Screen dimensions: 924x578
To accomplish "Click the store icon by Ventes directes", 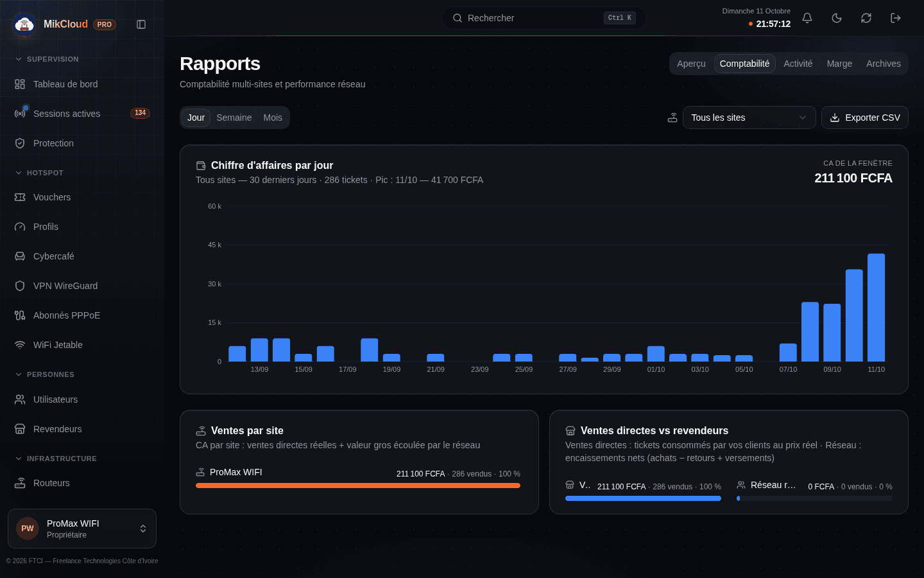I will pos(570,431).
